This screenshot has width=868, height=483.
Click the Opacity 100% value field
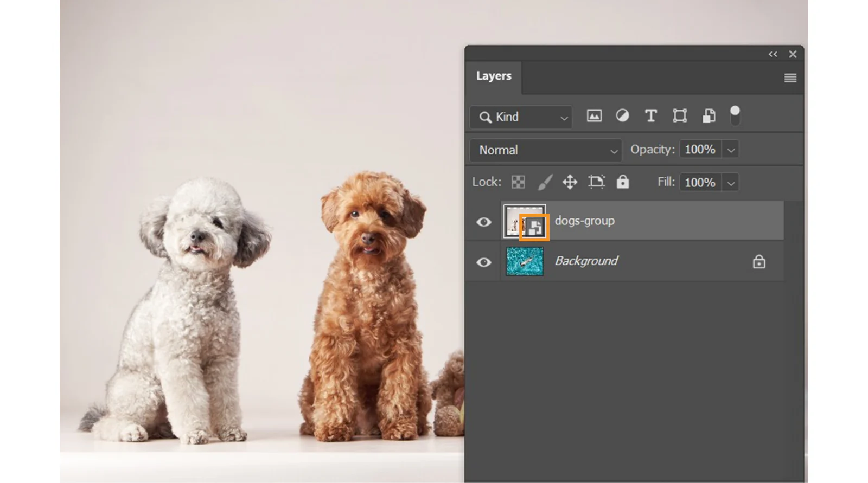click(x=700, y=150)
